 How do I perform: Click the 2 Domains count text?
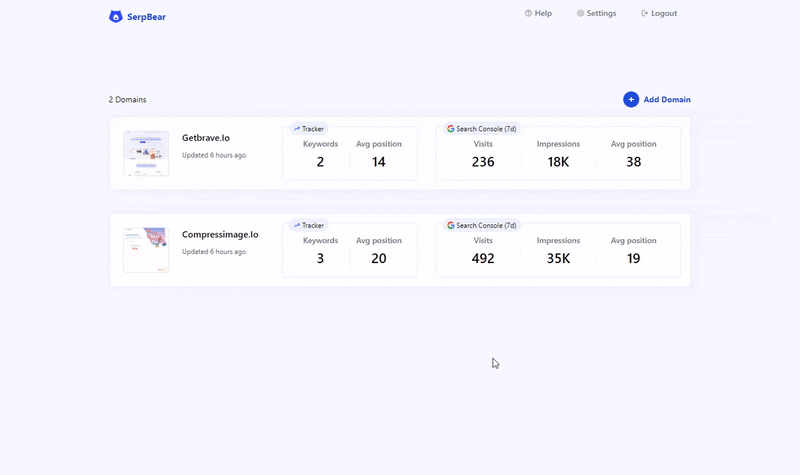(128, 99)
